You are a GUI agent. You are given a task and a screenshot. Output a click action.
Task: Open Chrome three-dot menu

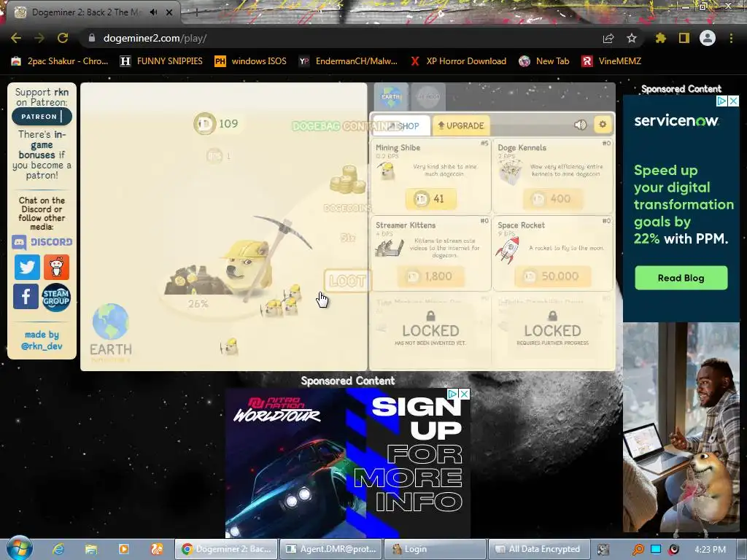pyautogui.click(x=731, y=38)
